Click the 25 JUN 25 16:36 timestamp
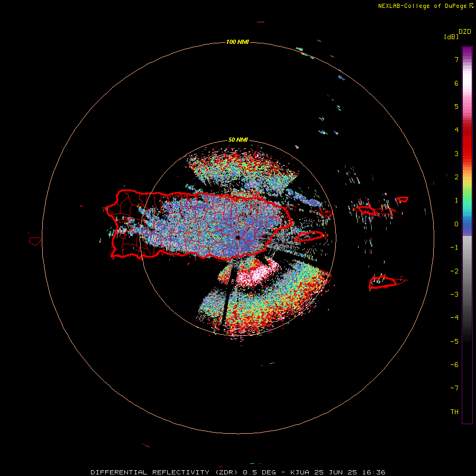476x476 pixels. [349, 472]
